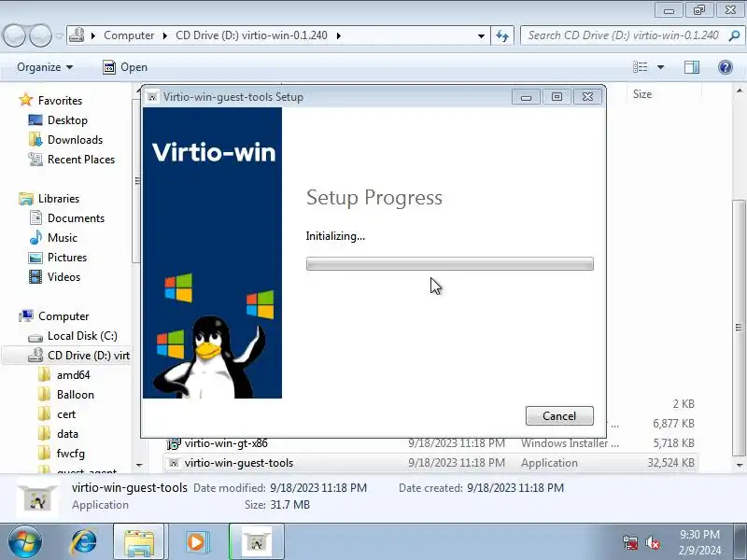Open the Videos library
The image size is (747, 560).
click(63, 276)
